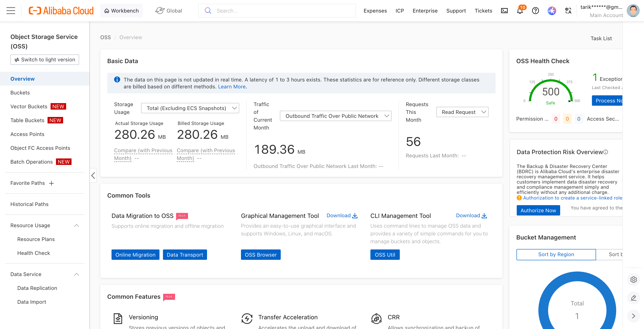Open the Expenses menu
The width and height of the screenshot is (644, 329).
375,11
